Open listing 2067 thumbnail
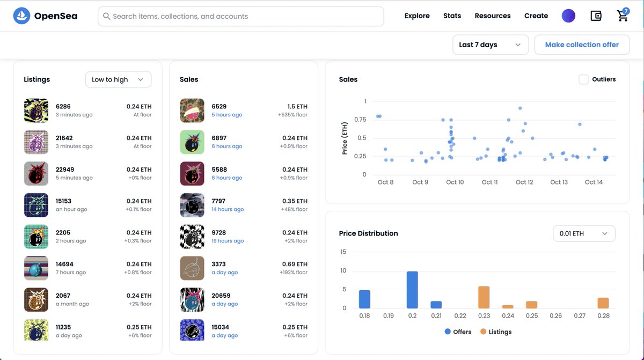Image resolution: width=644 pixels, height=360 pixels. pyautogui.click(x=36, y=300)
